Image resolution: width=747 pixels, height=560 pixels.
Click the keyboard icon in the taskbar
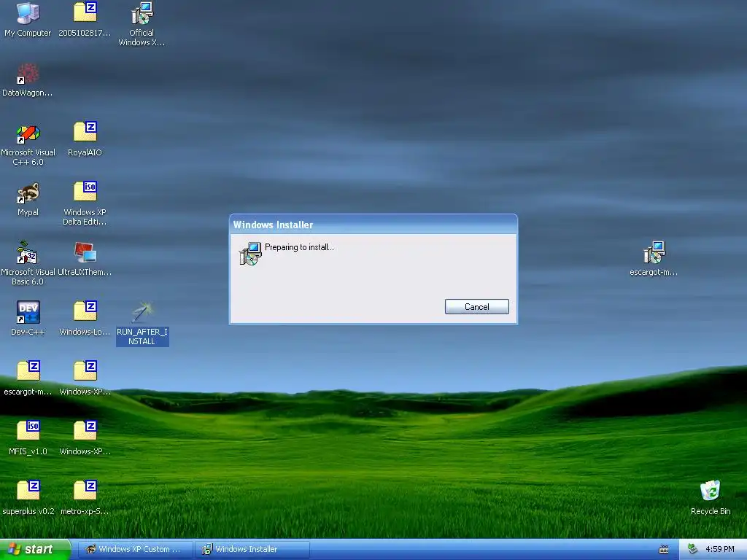pos(664,550)
